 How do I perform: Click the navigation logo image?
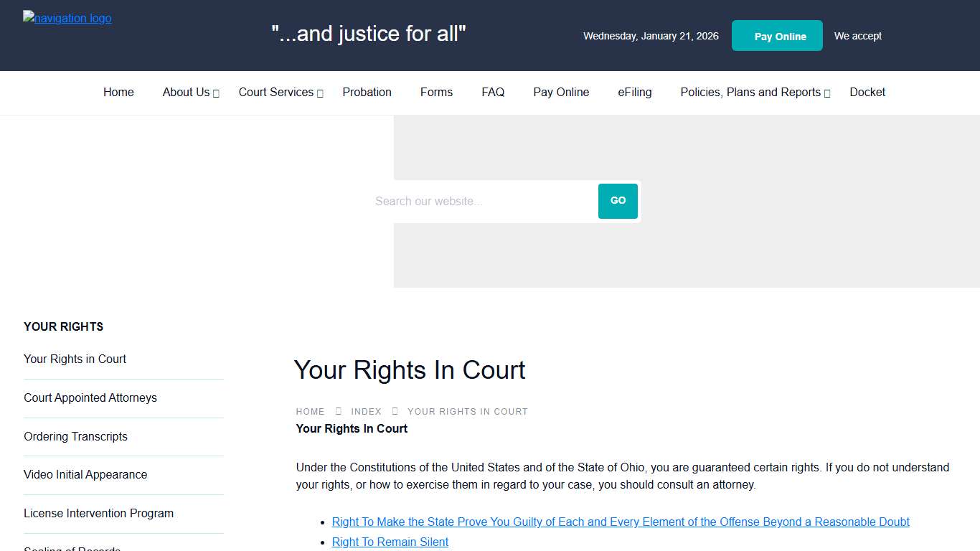pos(67,18)
